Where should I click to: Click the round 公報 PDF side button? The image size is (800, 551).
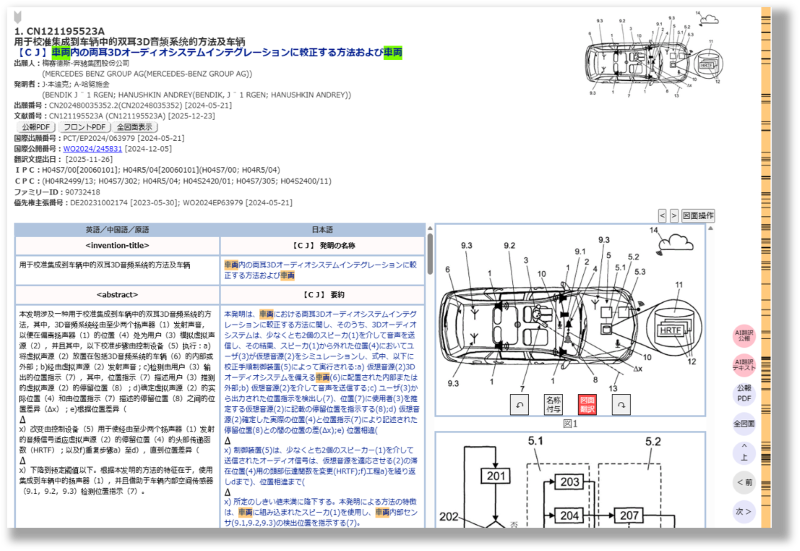744,393
